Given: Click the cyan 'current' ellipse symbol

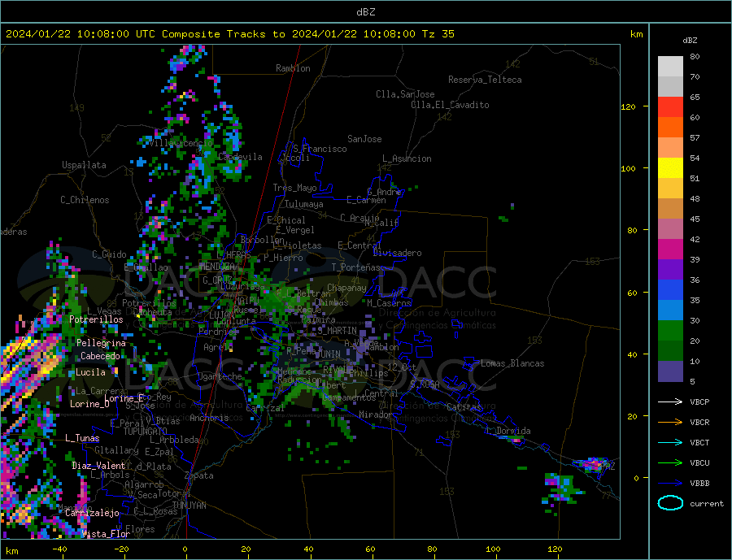Looking at the screenshot, I should [670, 503].
